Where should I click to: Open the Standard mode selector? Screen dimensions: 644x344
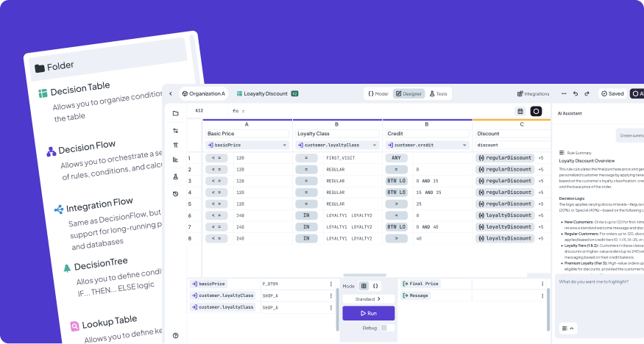[x=368, y=299]
